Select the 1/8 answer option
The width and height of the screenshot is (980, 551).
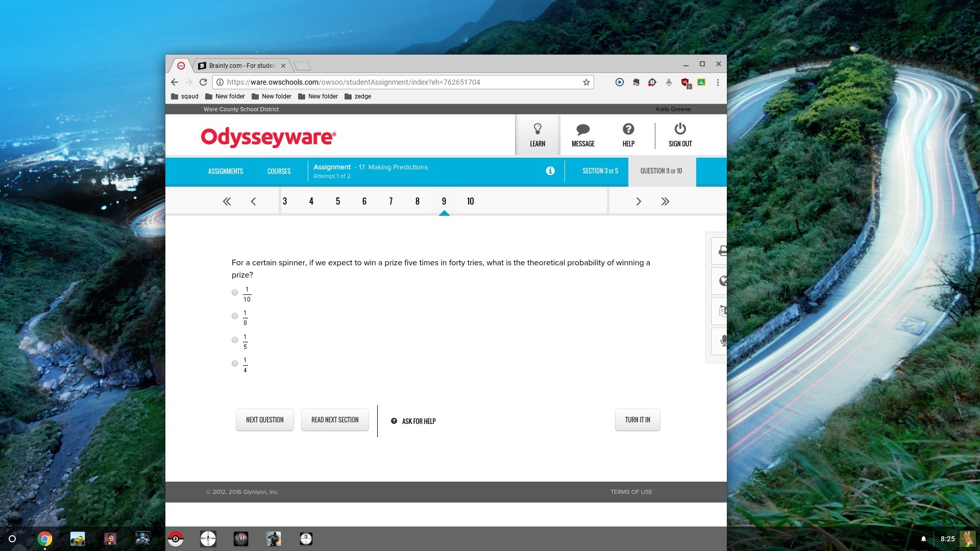(235, 316)
